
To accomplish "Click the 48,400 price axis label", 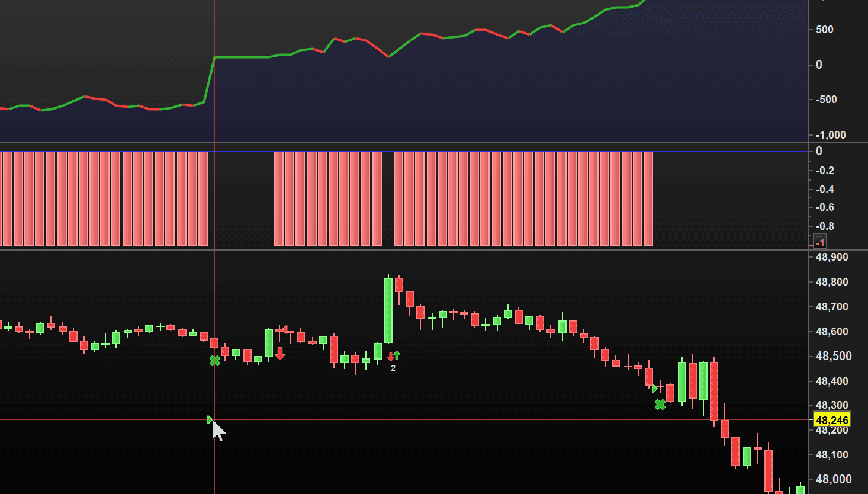I will click(x=832, y=381).
